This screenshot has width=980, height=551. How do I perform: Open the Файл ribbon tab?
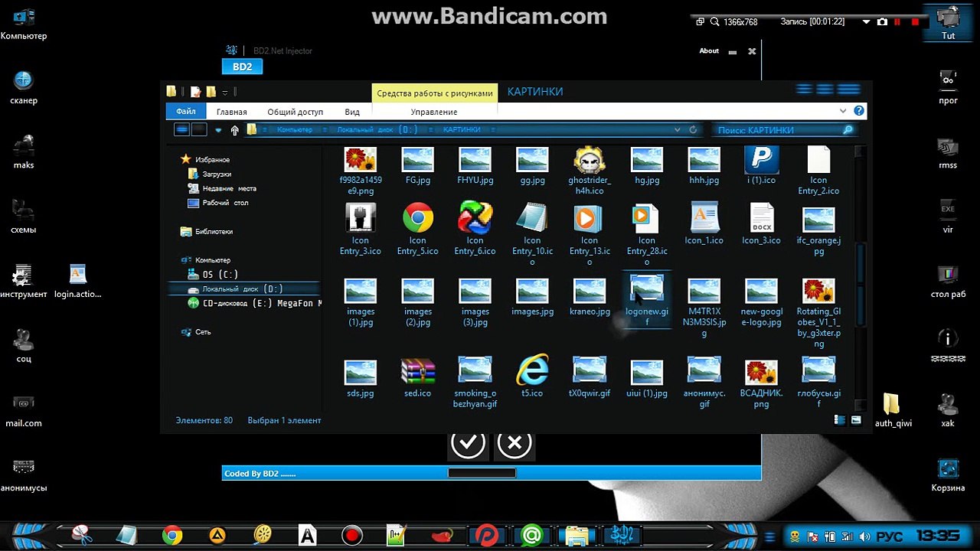186,112
